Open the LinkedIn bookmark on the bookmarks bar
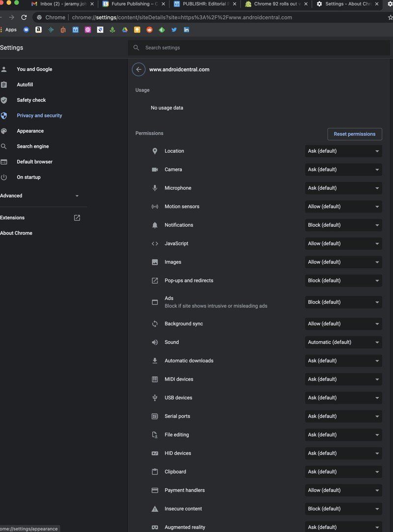This screenshot has height=532, width=393. (186, 30)
